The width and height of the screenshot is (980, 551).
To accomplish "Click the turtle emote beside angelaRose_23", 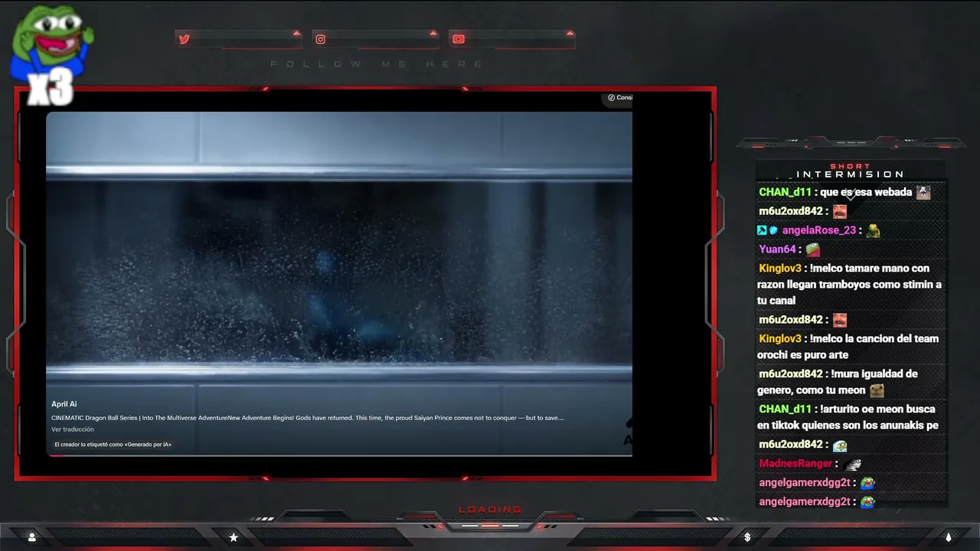I will pos(873,230).
